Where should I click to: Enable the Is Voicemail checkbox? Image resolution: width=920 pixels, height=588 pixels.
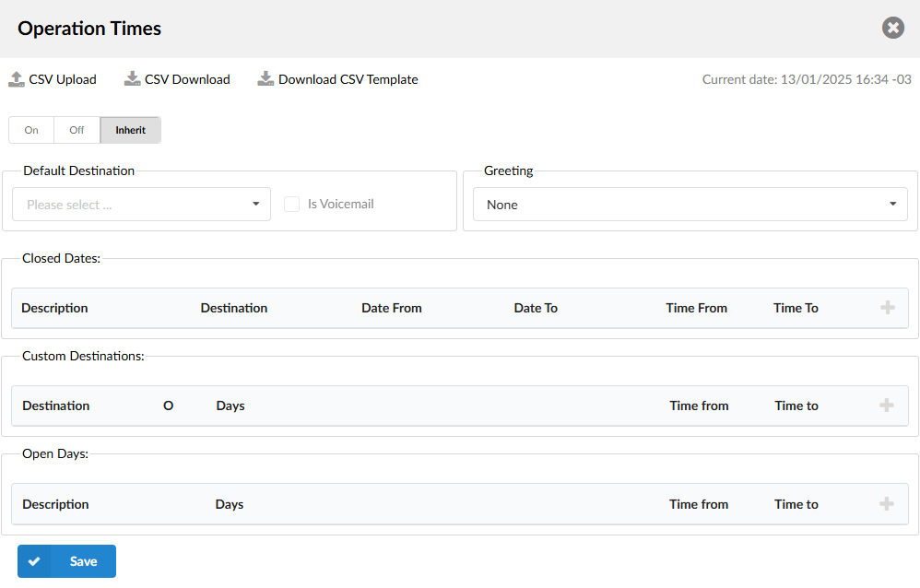pyautogui.click(x=292, y=205)
